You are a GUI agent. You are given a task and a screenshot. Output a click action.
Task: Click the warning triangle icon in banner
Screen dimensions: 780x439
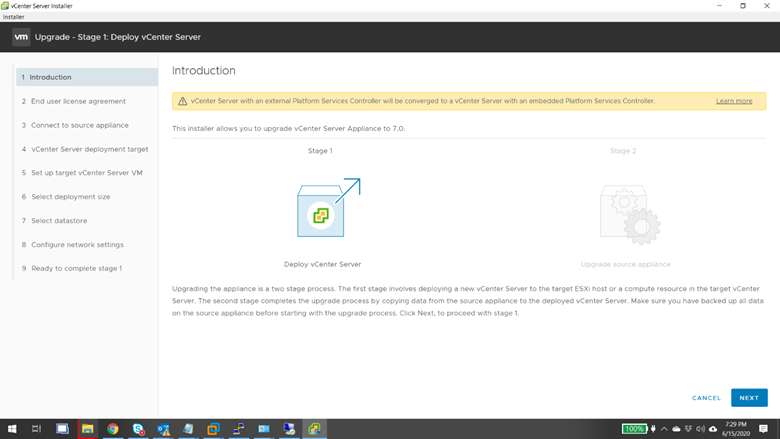point(182,101)
